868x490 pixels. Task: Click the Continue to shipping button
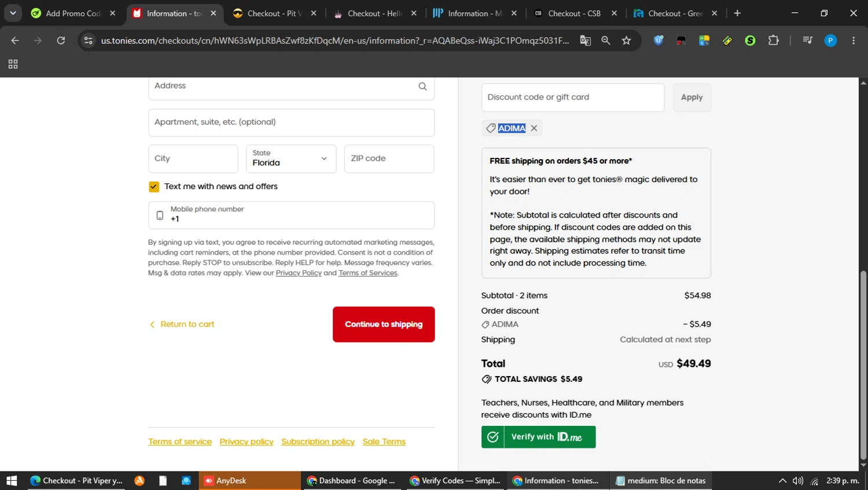point(384,325)
